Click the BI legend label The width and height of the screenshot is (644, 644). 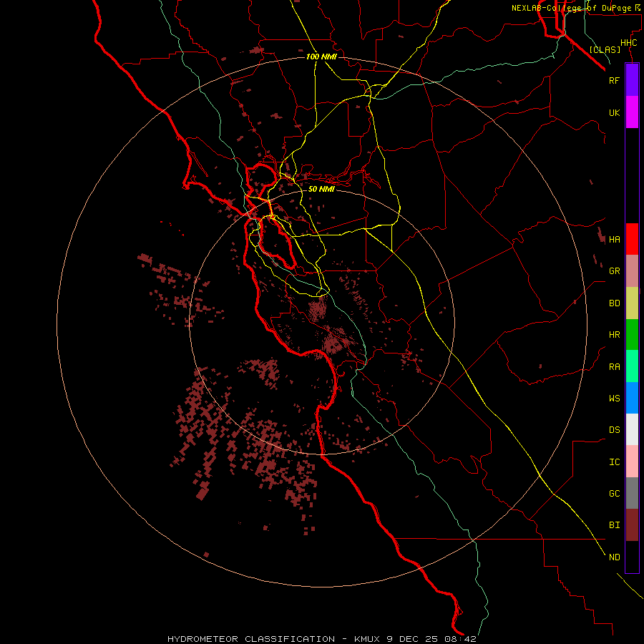pyautogui.click(x=614, y=525)
